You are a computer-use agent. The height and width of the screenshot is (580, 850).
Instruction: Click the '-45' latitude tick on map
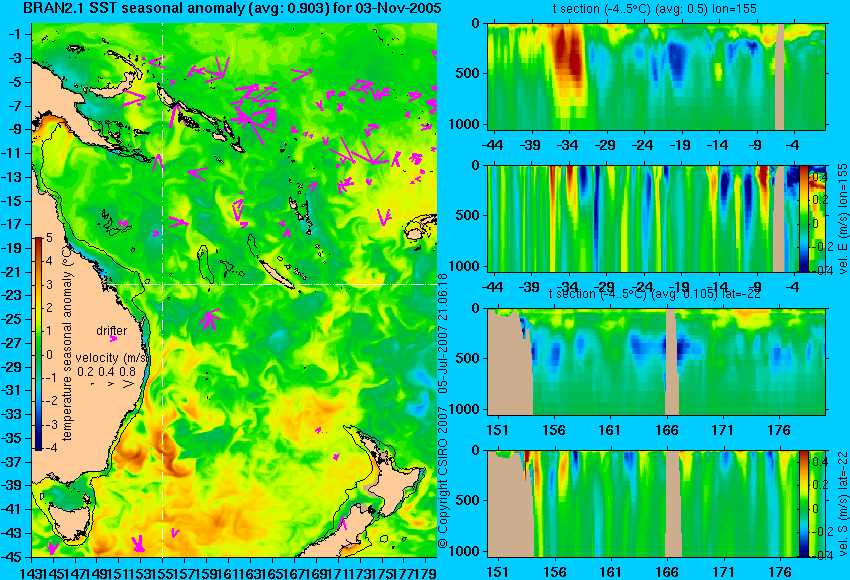11,557
